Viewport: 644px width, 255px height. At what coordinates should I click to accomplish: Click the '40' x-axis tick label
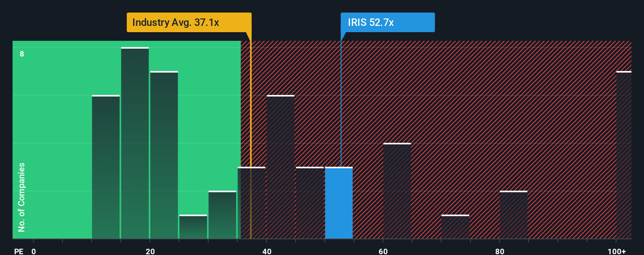click(x=267, y=251)
